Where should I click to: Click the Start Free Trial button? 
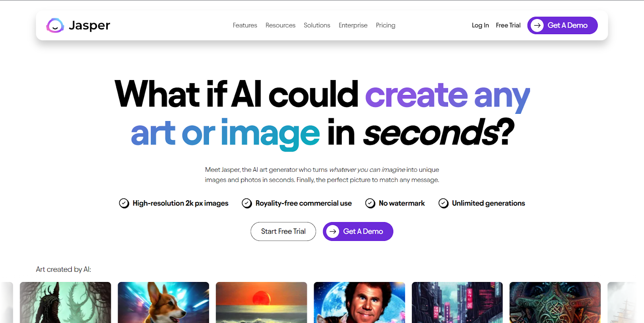coord(283,231)
